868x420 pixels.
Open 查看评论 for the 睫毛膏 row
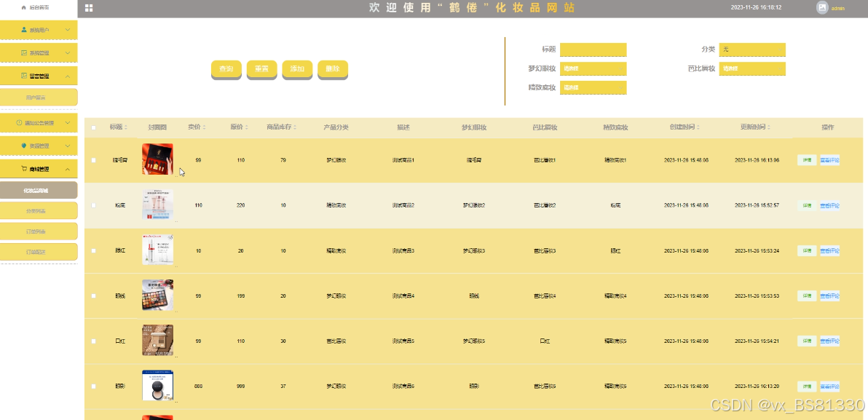click(829, 160)
